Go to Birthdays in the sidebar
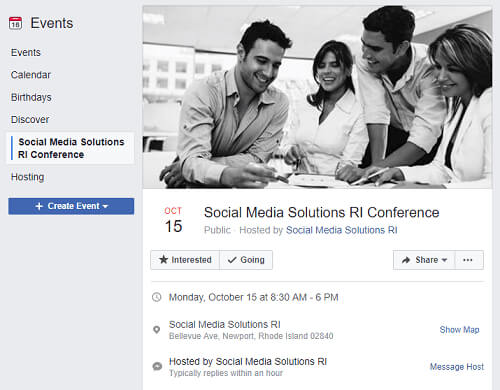This screenshot has width=500, height=390. [x=31, y=97]
